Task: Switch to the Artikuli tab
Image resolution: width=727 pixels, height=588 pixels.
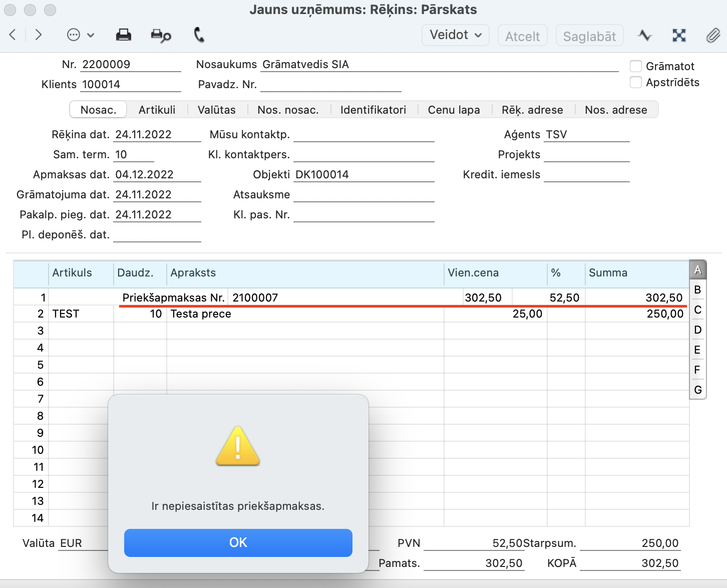Action: (157, 110)
